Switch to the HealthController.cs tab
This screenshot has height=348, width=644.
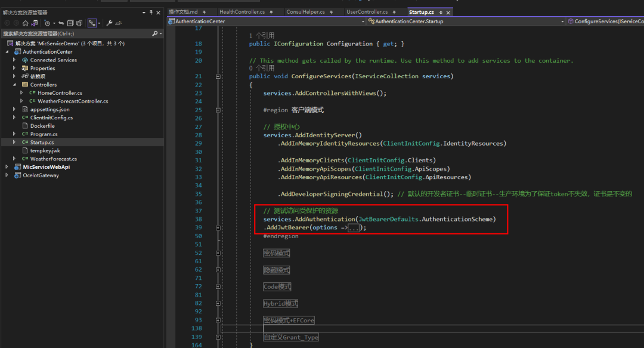coord(242,12)
